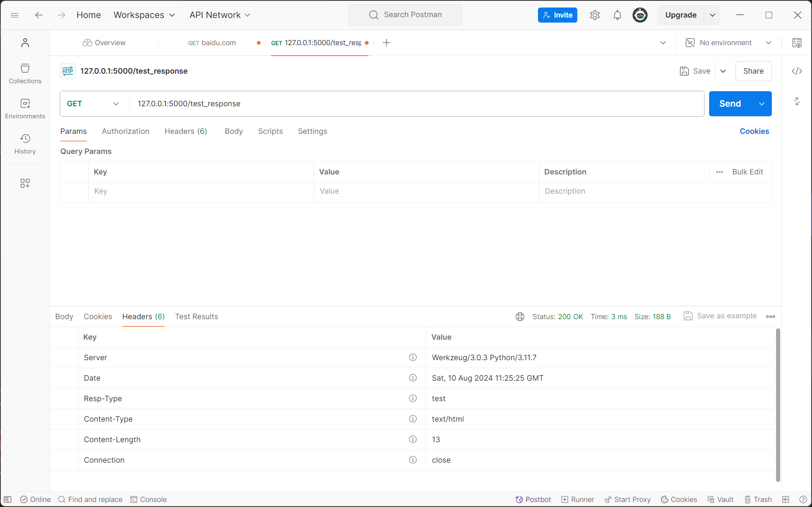Open Environments in the sidebar
The image size is (812, 507).
[25, 109]
